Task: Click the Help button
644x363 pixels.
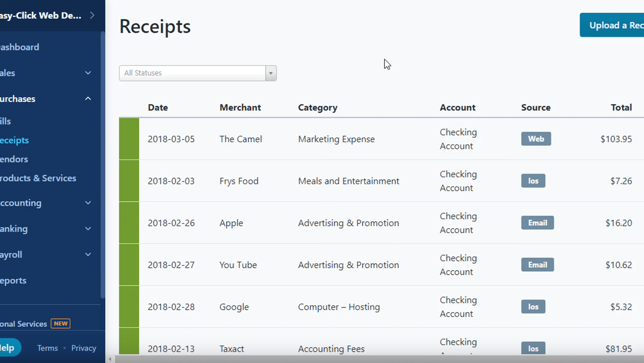Action: tap(8, 348)
